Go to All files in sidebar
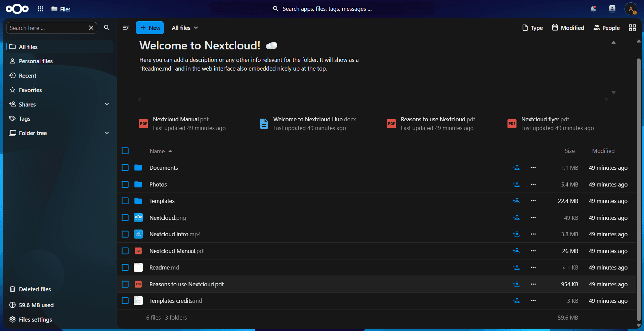This screenshot has width=644, height=331. (x=60, y=47)
